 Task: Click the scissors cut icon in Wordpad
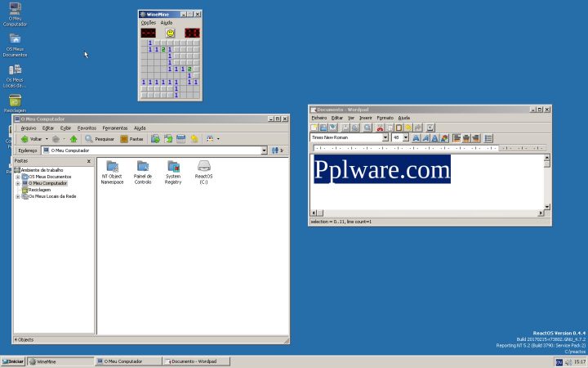pos(380,128)
